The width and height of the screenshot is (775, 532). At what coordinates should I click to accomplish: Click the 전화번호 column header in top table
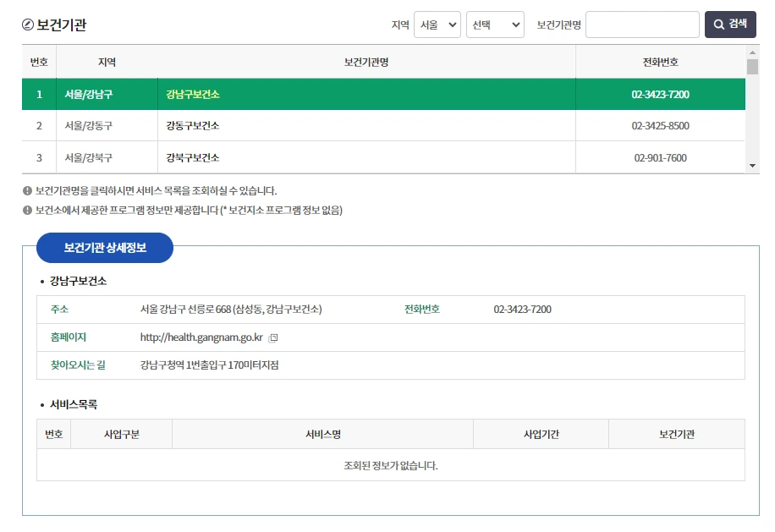pyautogui.click(x=660, y=62)
